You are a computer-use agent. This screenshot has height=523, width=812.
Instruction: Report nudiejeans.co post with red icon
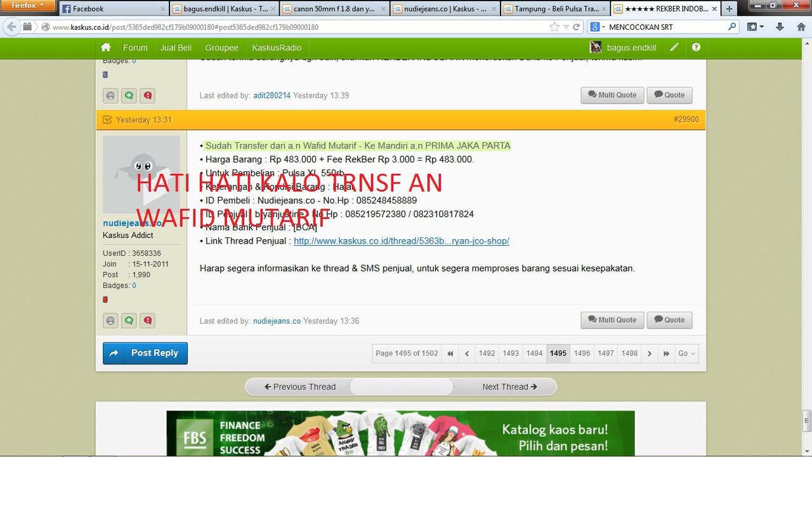(x=148, y=321)
